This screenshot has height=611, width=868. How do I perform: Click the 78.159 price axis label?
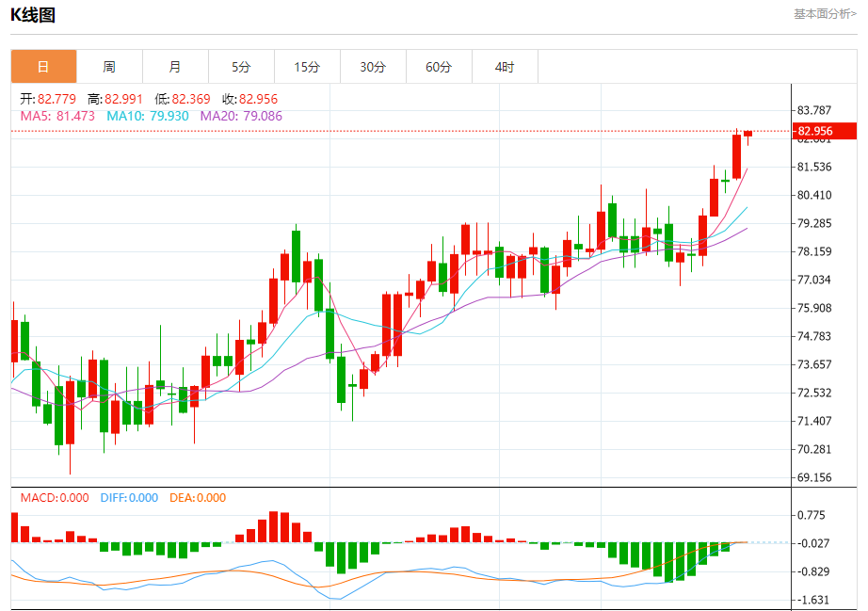point(814,251)
